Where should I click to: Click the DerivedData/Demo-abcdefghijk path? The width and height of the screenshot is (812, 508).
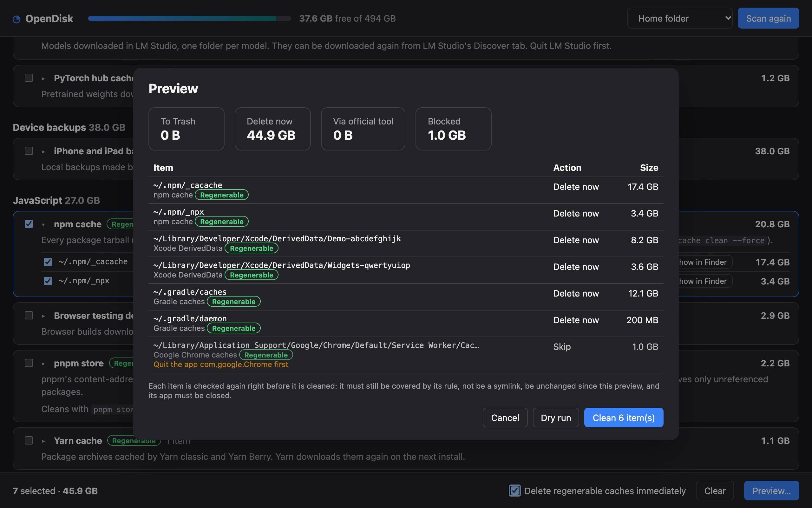(x=277, y=238)
